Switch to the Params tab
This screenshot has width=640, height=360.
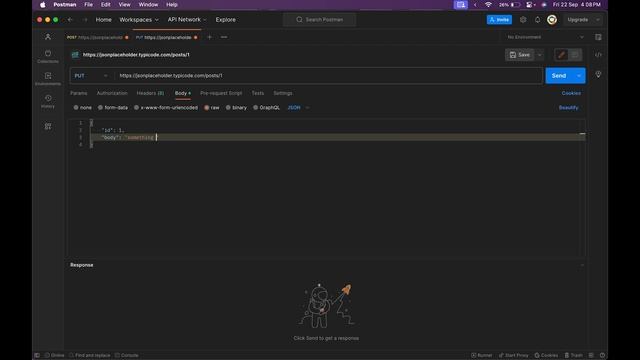pos(79,93)
